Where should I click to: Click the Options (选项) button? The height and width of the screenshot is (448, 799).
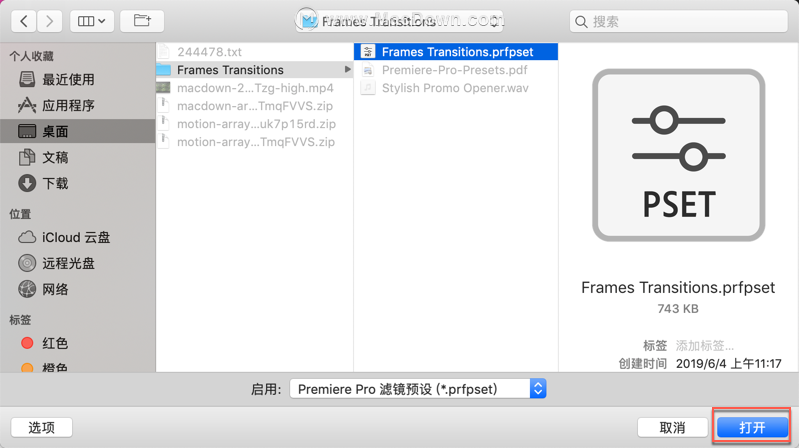click(x=42, y=427)
